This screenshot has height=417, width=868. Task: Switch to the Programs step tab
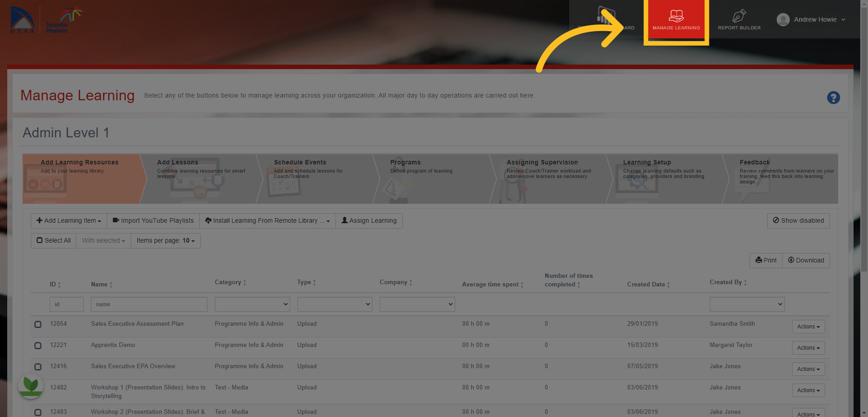click(435, 178)
